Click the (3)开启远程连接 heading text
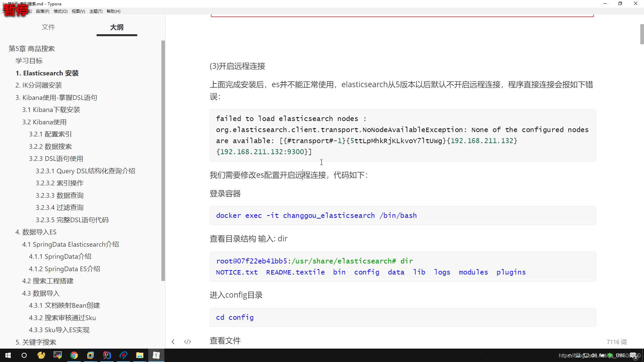Viewport: 644px width, 362px height. coord(237,66)
